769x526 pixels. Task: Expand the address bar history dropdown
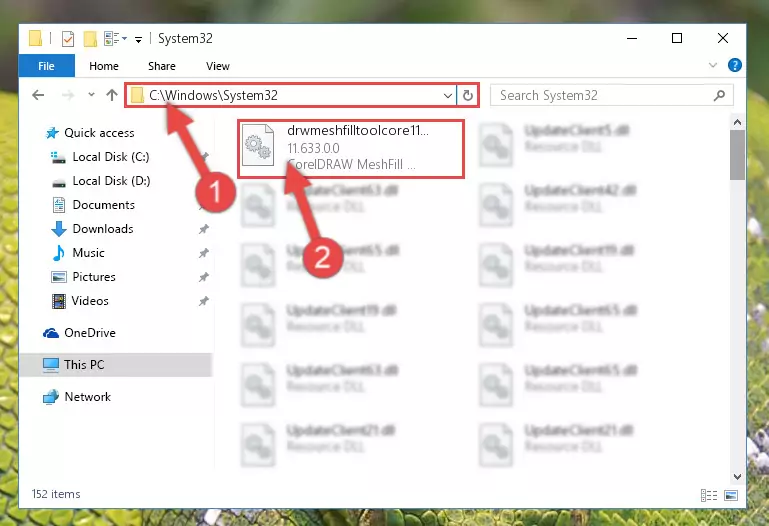point(447,96)
